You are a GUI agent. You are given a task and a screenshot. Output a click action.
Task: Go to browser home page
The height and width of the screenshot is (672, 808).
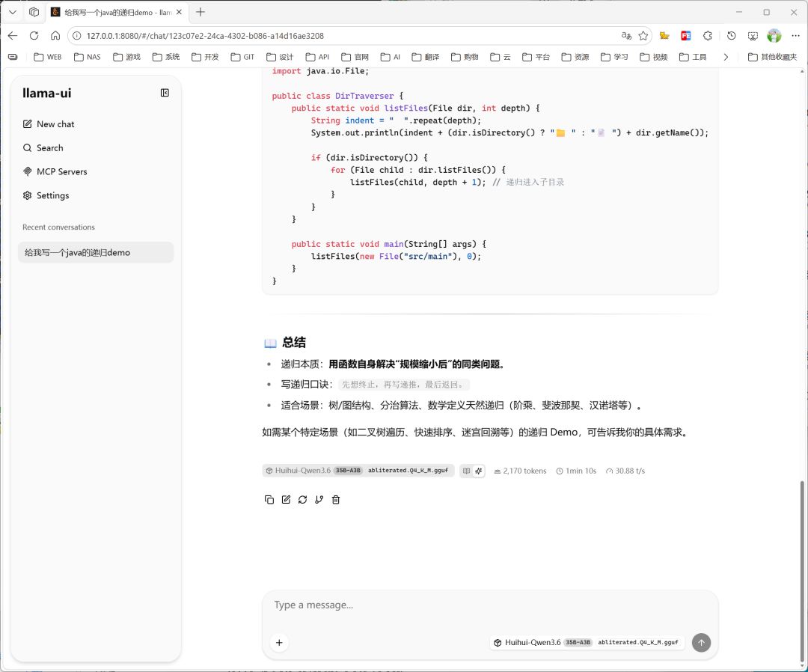55,36
